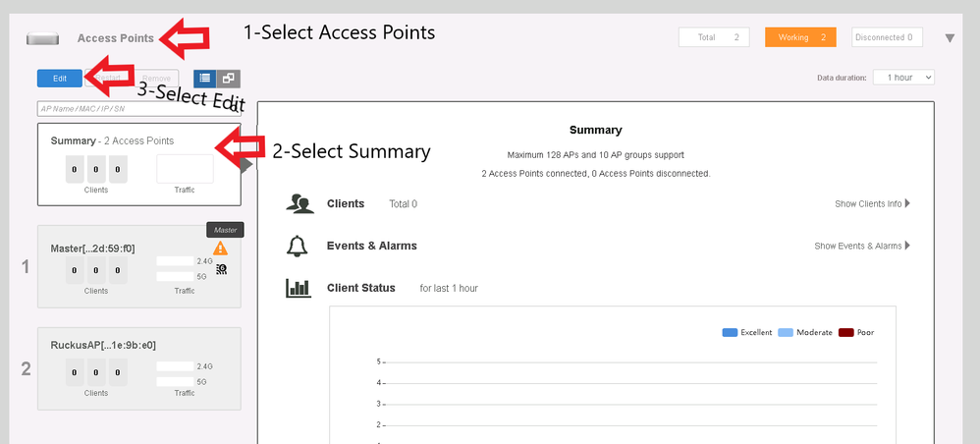This screenshot has width=980, height=444.
Task: Click the Clients people icon
Action: click(x=299, y=204)
